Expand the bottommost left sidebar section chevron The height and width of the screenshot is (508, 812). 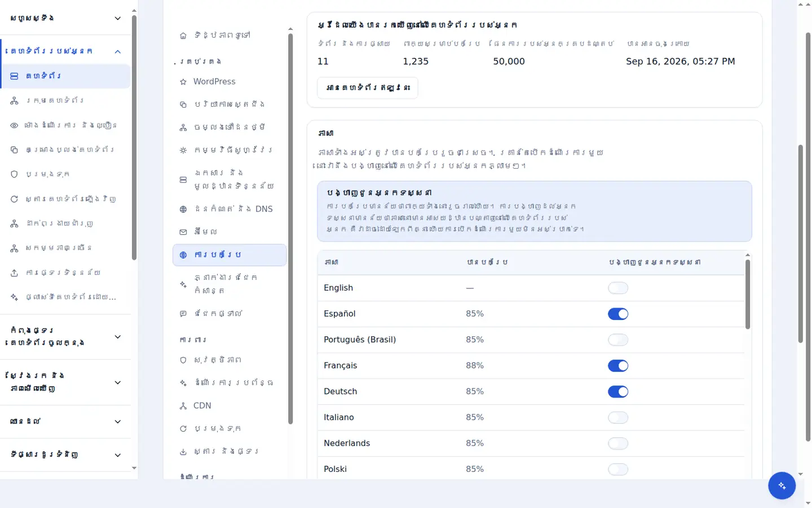coord(118,455)
